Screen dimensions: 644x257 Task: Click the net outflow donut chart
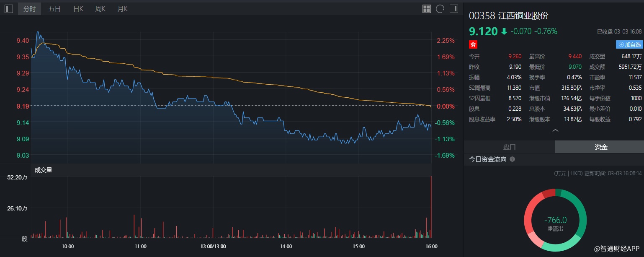coord(555,221)
